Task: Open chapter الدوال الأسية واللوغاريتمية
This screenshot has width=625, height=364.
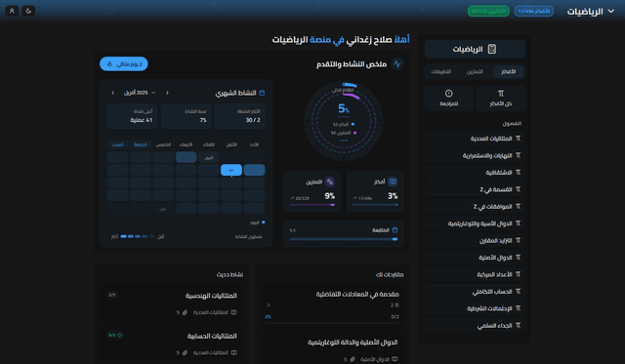Action: click(x=475, y=223)
